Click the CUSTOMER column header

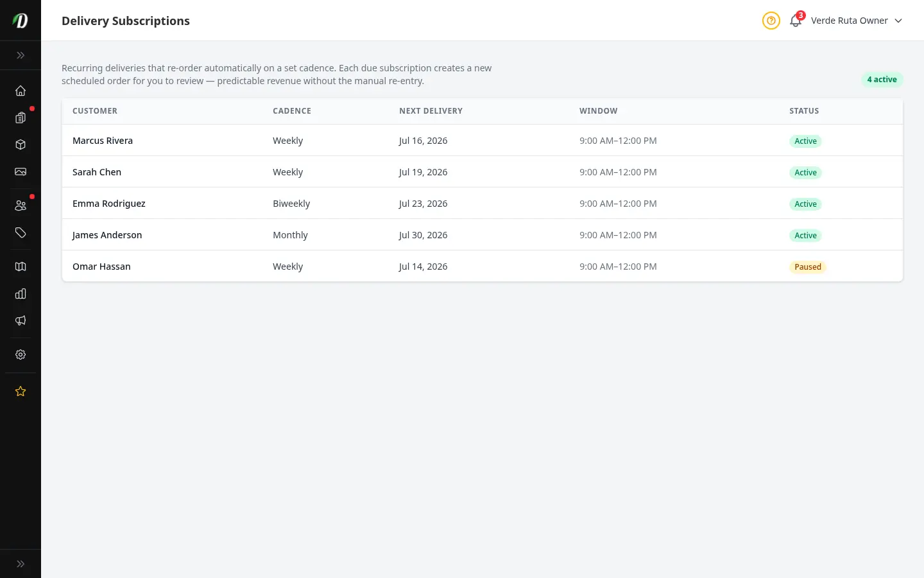point(95,111)
